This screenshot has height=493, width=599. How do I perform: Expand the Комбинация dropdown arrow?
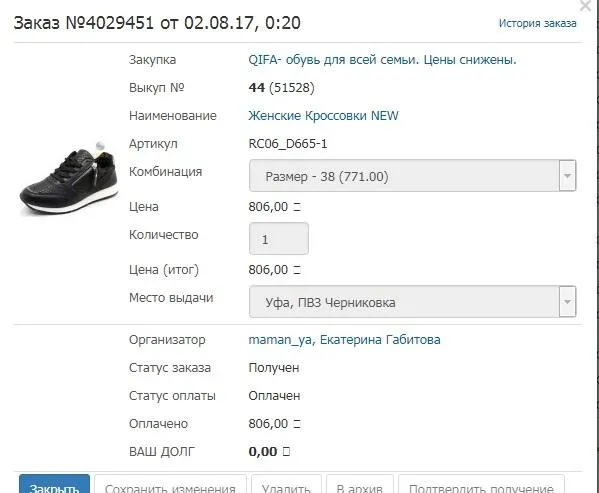567,176
